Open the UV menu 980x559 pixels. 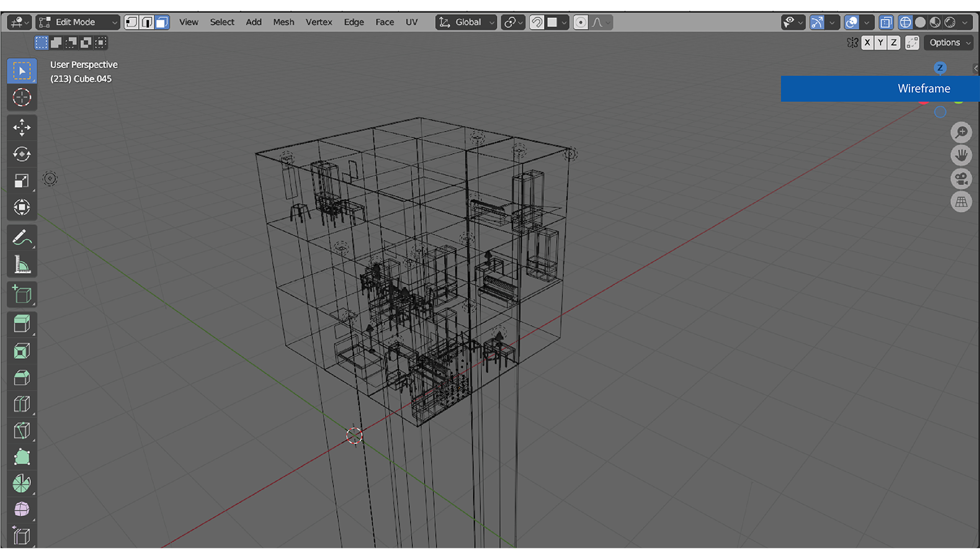[411, 22]
